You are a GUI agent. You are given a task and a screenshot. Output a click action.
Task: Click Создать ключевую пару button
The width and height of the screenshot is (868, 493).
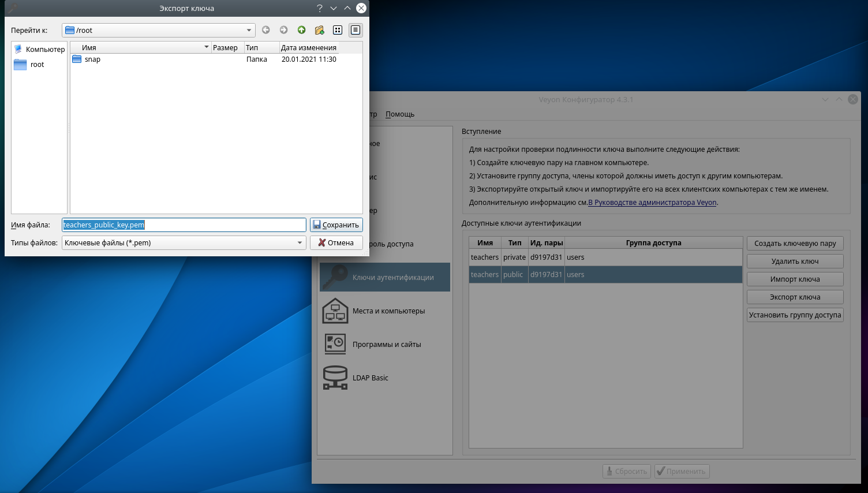pos(795,244)
